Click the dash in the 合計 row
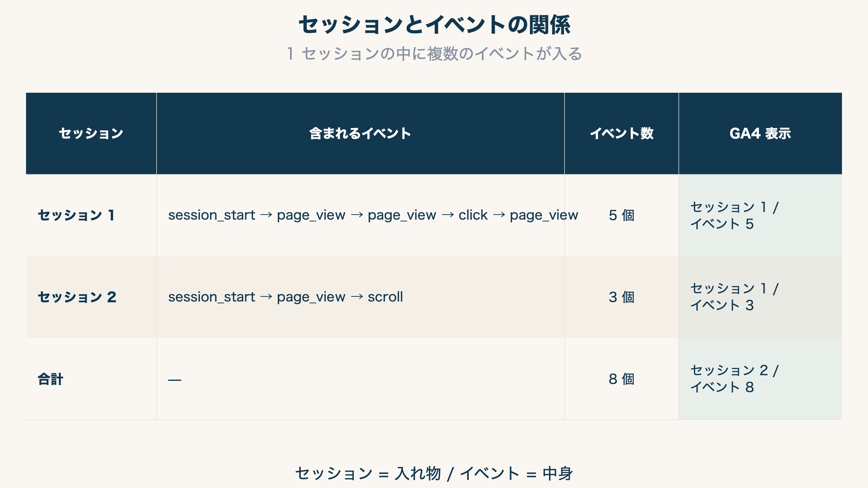 174,380
